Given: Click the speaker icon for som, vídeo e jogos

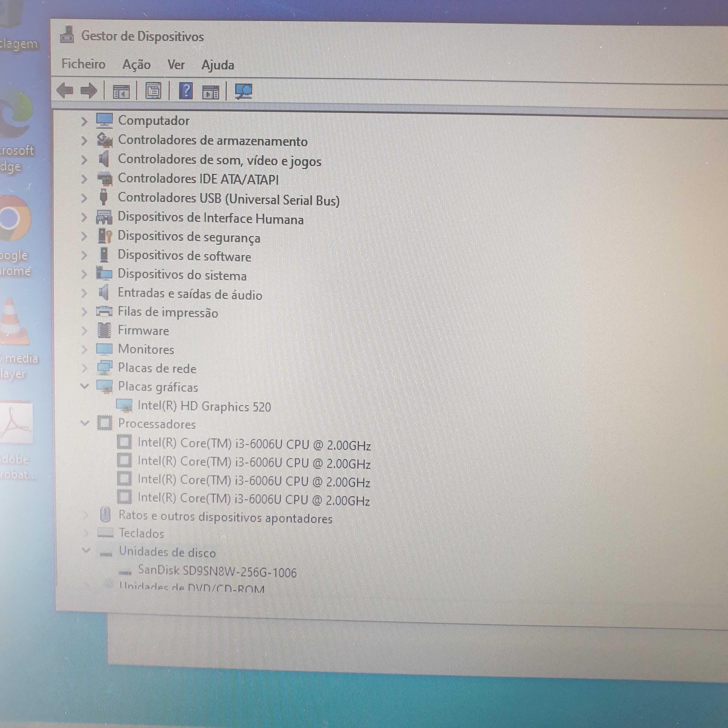Looking at the screenshot, I should (104, 159).
